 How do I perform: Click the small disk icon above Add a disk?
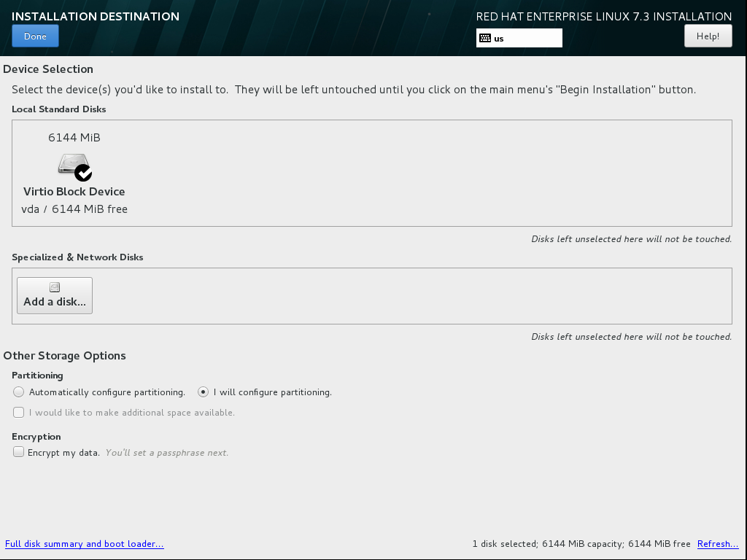[x=55, y=287]
